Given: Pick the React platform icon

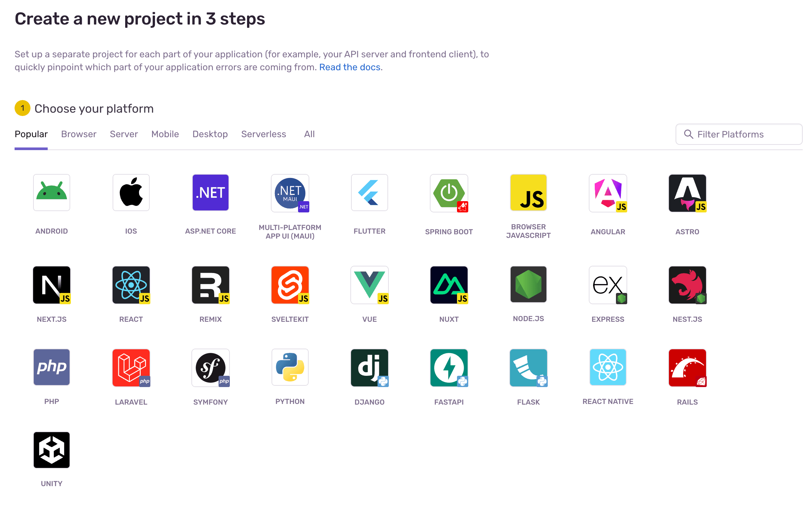Looking at the screenshot, I should pos(131,285).
